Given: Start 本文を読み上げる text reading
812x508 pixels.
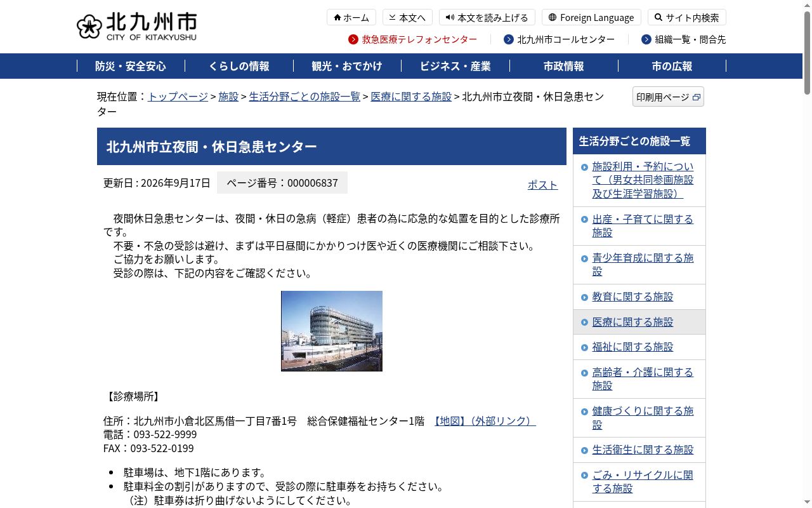Looking at the screenshot, I should [487, 17].
